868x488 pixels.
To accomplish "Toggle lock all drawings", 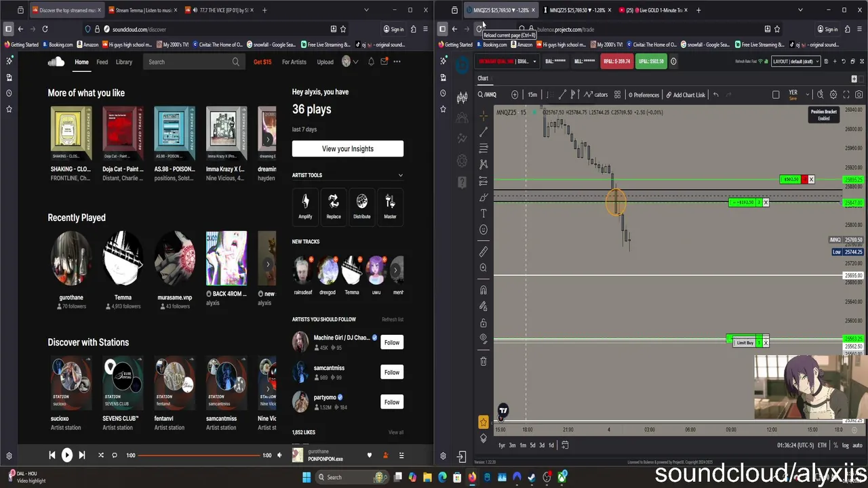I will click(484, 323).
